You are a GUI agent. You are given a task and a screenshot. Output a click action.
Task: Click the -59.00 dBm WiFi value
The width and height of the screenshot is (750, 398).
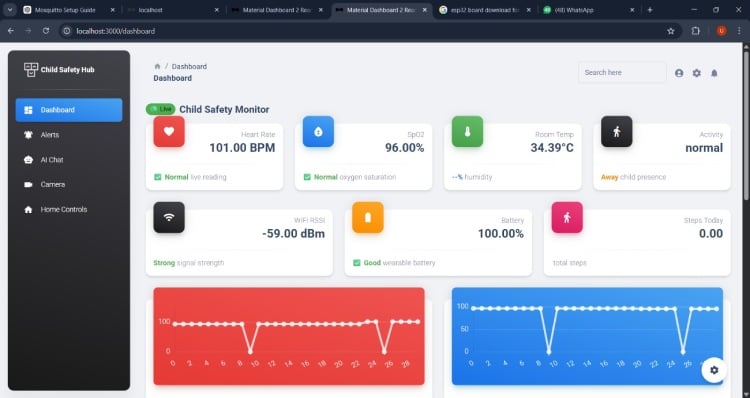pos(294,234)
